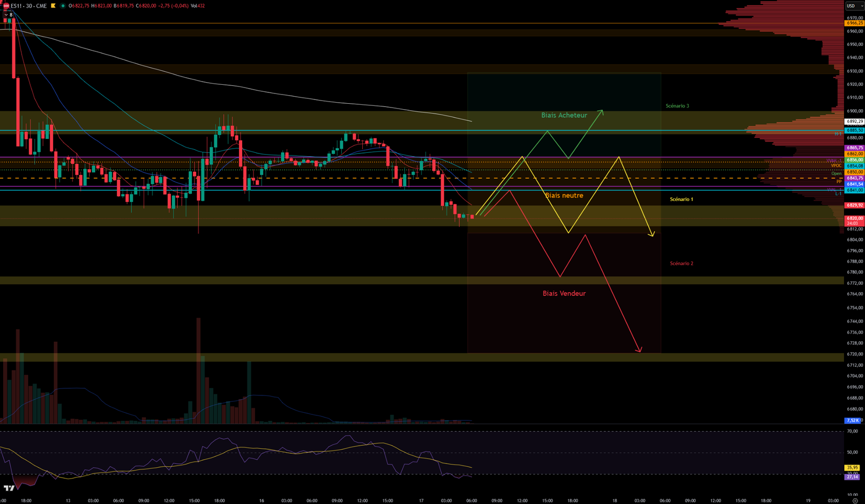Click the 'Scénario 2' red label
Screen dimensions: 865x504
(681, 264)
